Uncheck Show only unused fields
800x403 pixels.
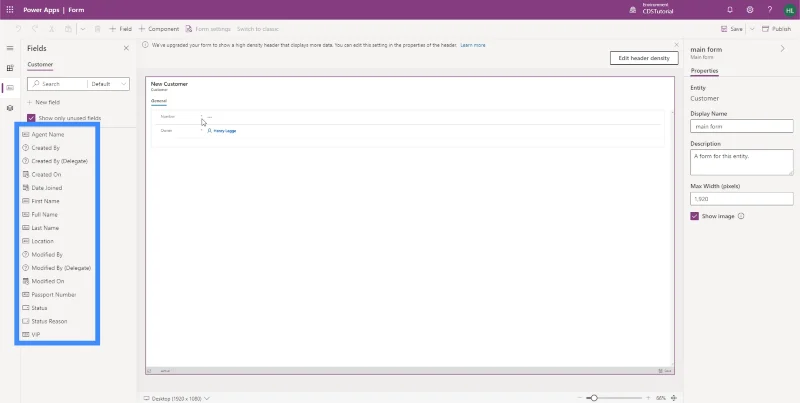(32, 118)
